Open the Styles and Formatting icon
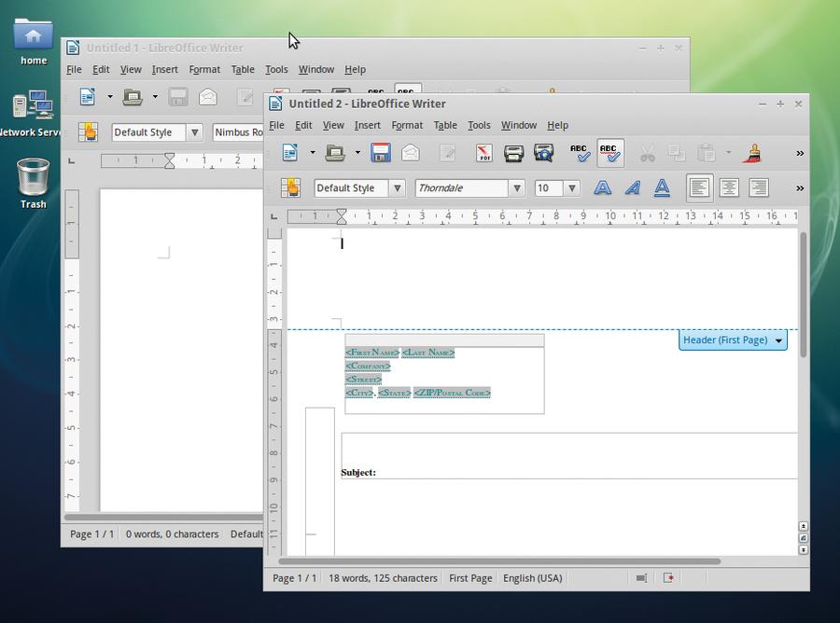Screen dimensions: 840x623 pos(290,187)
